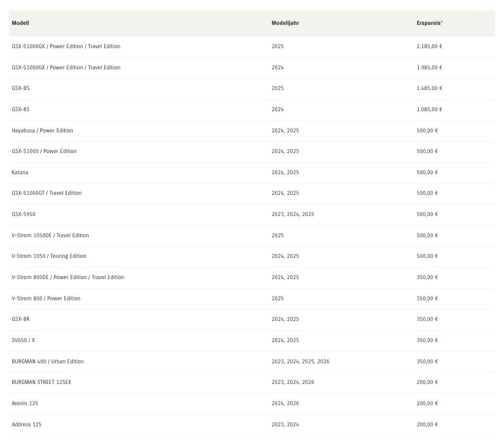Click the Ersparnis column header

(x=429, y=23)
